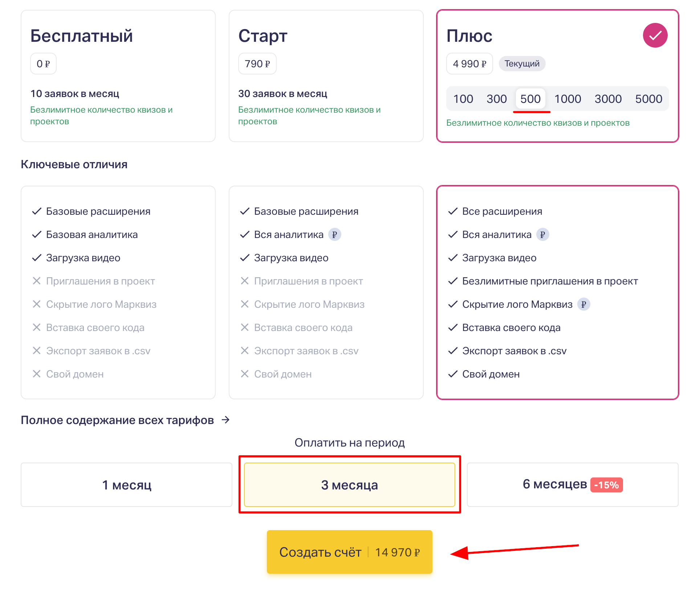Choose the 6 месяцев payment period

572,485
